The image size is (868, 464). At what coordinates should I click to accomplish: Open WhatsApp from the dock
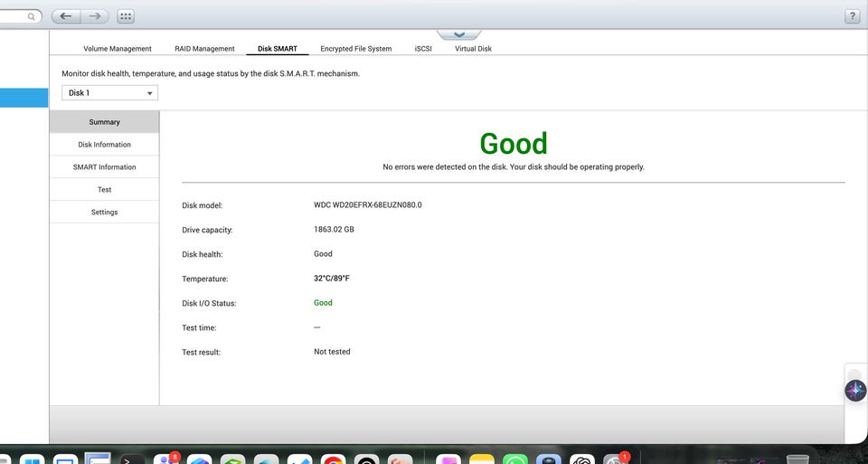tap(514, 459)
